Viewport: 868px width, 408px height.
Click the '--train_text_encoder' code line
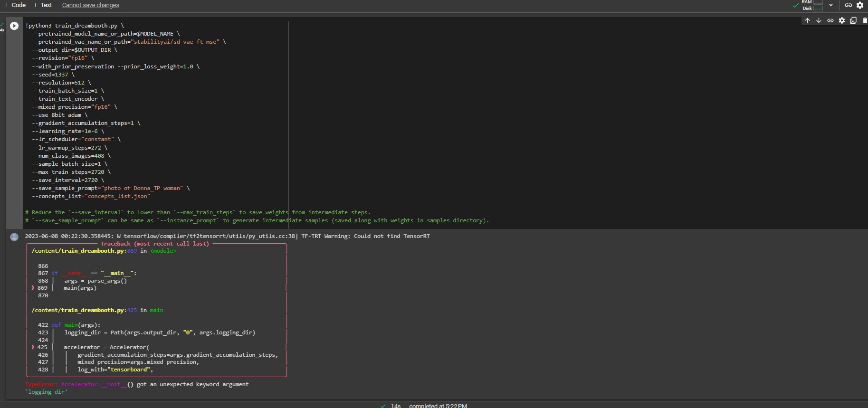point(67,99)
